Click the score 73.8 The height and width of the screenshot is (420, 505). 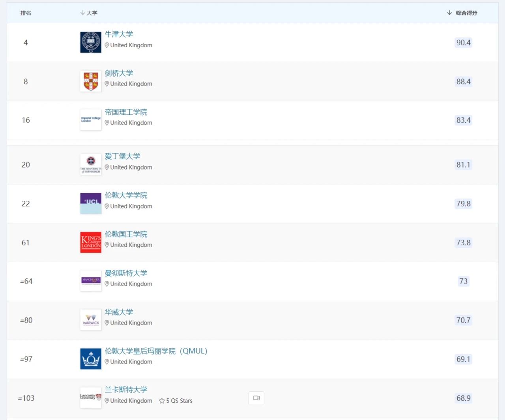(x=464, y=243)
